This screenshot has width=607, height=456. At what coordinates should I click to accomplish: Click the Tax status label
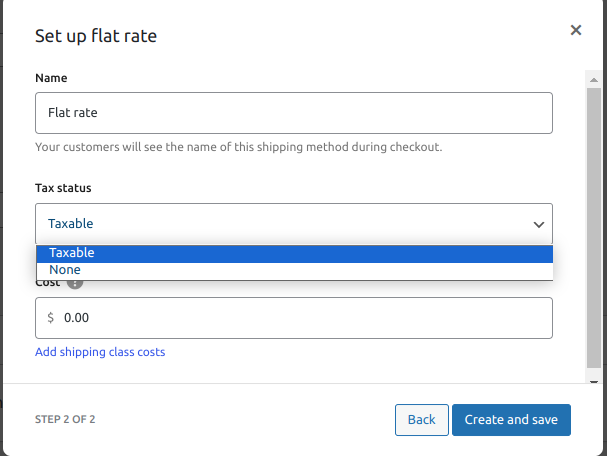coord(63,188)
